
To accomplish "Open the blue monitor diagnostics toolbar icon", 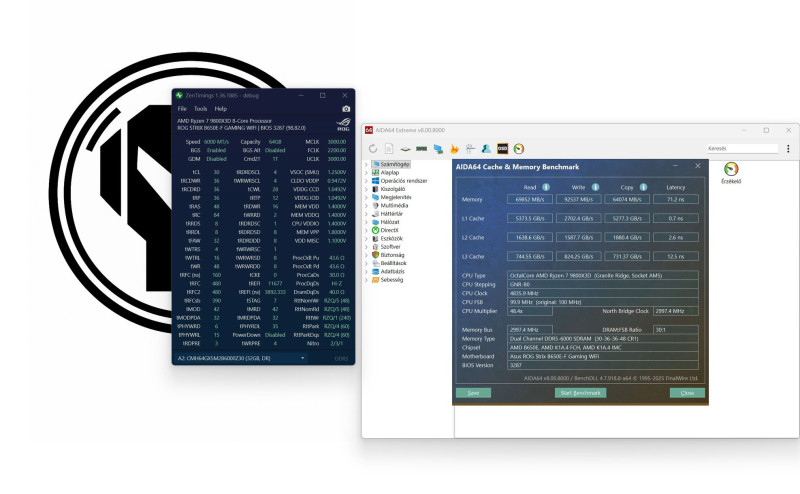I will [438, 149].
